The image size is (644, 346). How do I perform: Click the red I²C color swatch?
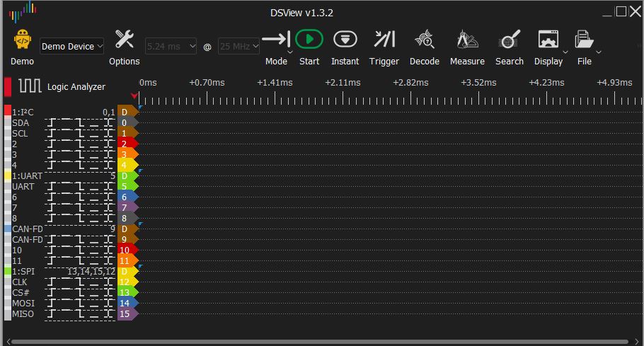(8, 112)
